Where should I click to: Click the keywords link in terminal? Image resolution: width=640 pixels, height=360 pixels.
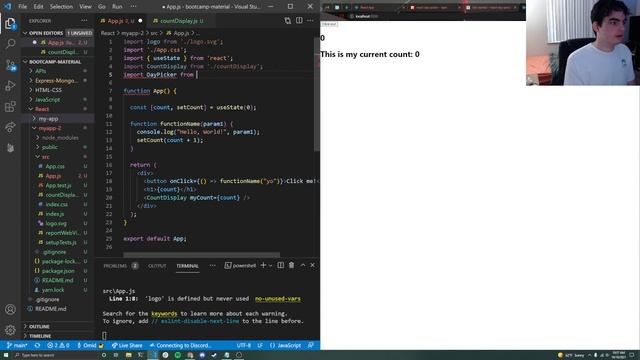(164, 313)
